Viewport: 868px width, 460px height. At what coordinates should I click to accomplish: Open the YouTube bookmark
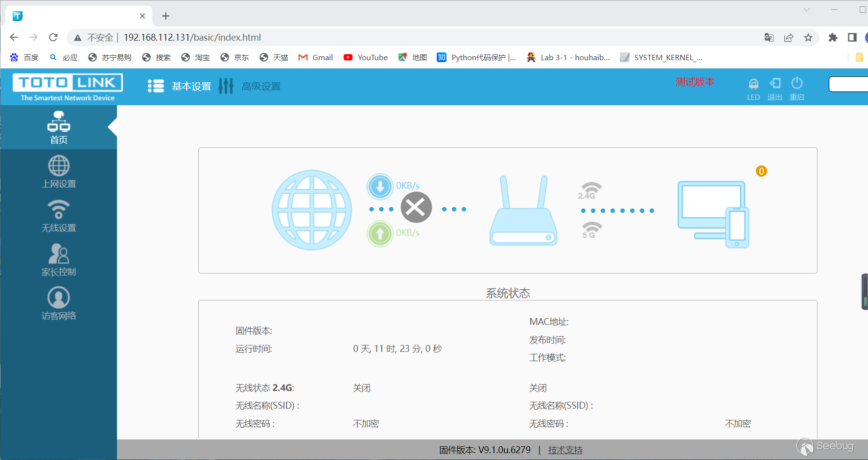[366, 58]
